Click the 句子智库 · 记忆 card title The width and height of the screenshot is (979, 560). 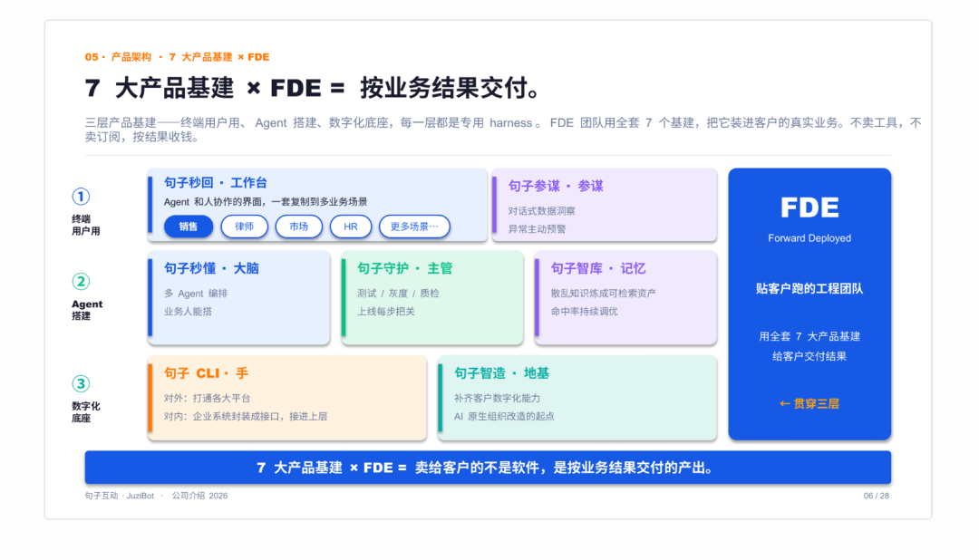(x=598, y=268)
